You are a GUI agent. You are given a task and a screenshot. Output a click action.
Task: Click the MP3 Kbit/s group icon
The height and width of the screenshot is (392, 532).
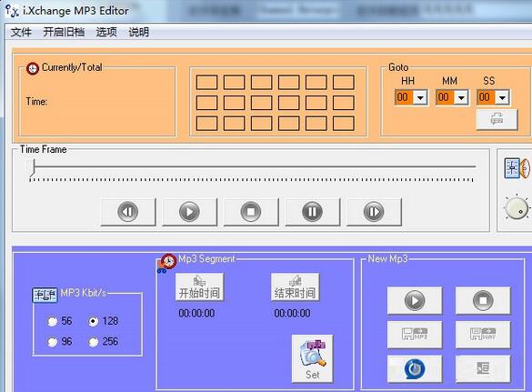pyautogui.click(x=45, y=295)
